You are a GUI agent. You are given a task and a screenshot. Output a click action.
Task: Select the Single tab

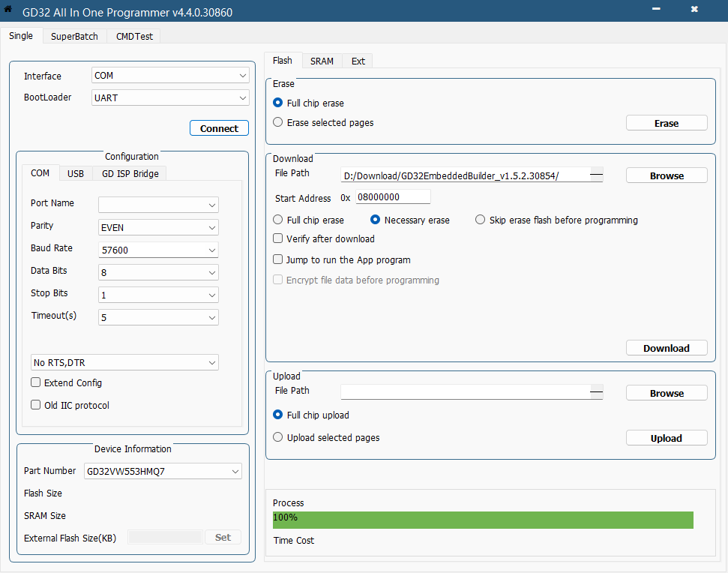pyautogui.click(x=21, y=36)
